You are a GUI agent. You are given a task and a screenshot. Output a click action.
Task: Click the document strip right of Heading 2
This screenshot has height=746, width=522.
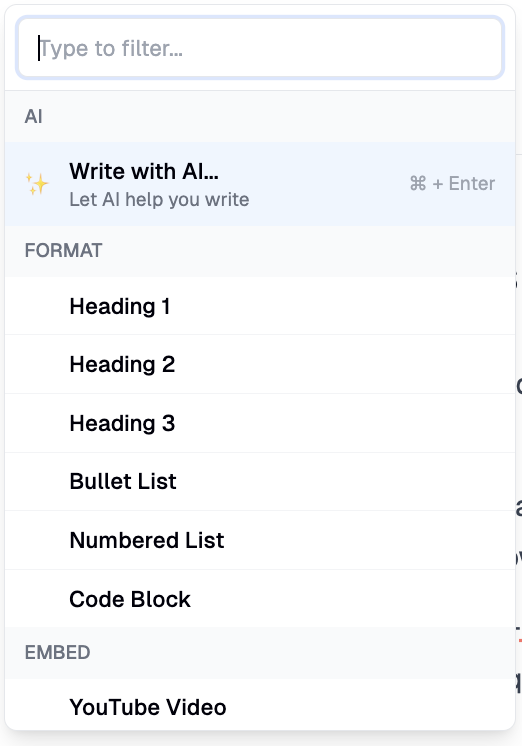519,386
